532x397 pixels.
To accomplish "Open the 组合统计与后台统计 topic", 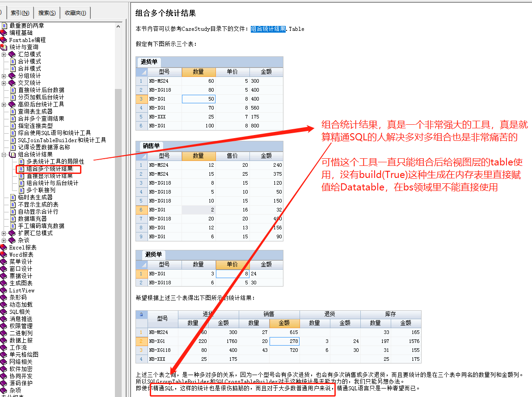I will [53, 183].
